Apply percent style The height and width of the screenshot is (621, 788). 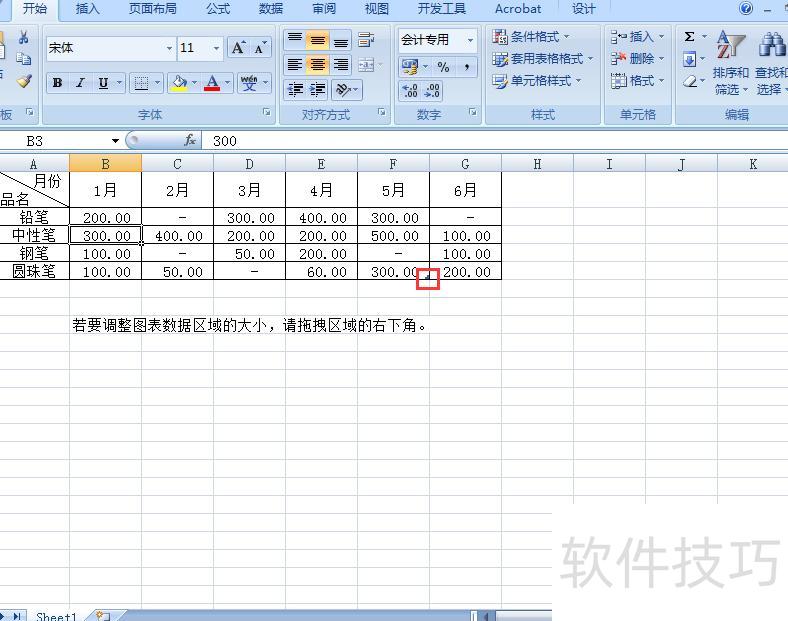(443, 66)
